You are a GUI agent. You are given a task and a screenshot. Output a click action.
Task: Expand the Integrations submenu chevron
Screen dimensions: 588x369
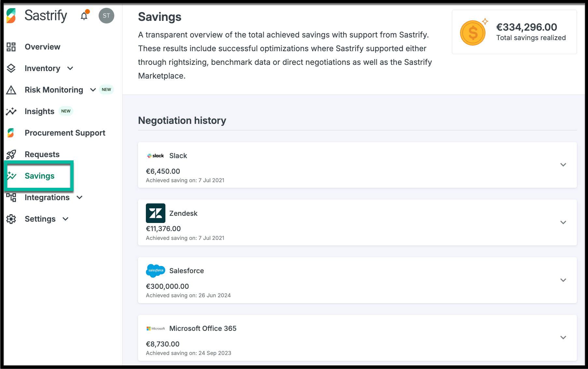(x=79, y=198)
